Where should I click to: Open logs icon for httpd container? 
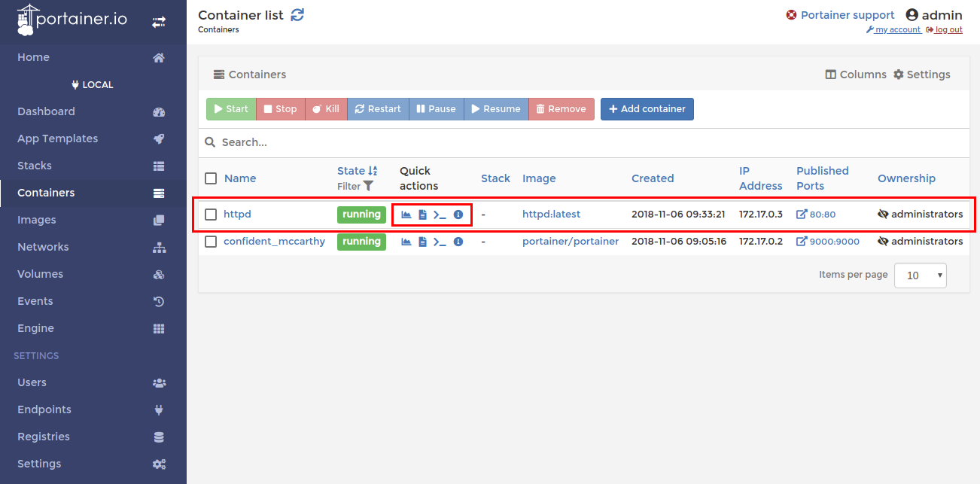tap(422, 215)
